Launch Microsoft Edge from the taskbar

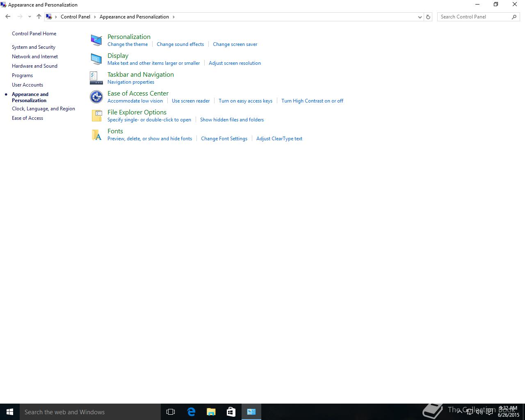click(191, 412)
